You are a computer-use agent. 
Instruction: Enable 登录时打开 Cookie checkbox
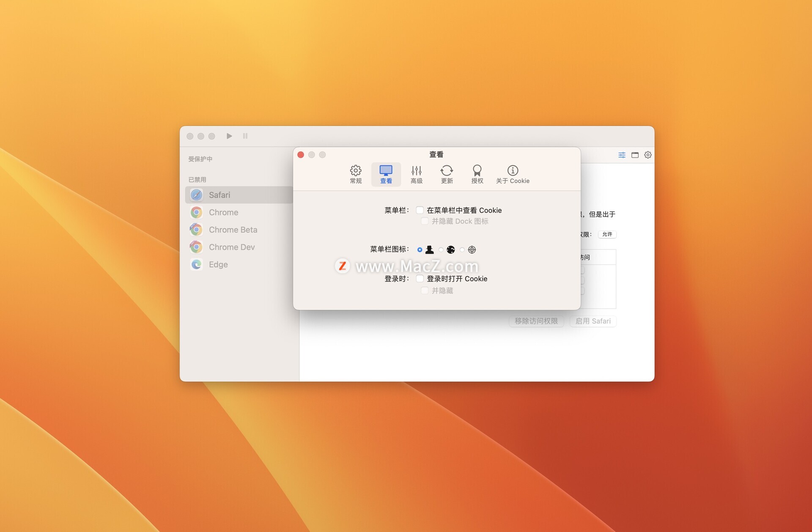click(x=420, y=279)
